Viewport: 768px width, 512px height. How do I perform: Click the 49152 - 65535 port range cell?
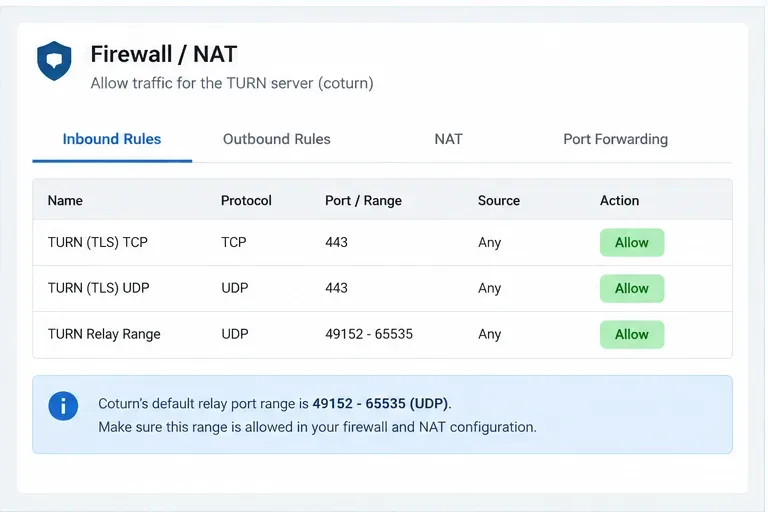(369, 334)
